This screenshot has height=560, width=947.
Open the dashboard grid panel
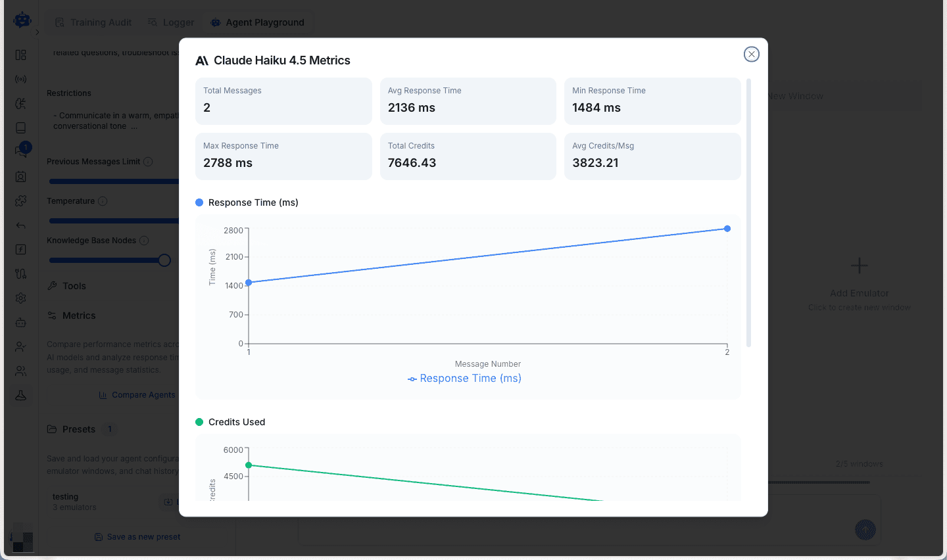coord(20,55)
